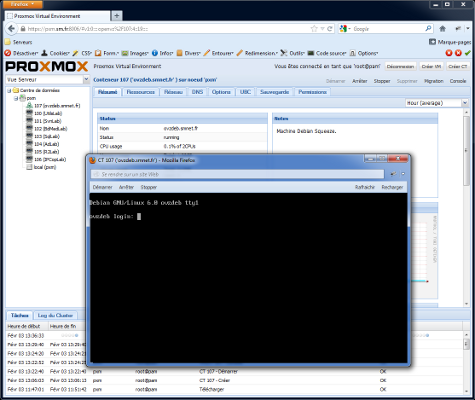Switch to the Réseau tab
This screenshot has height=400, width=475.
173,92
